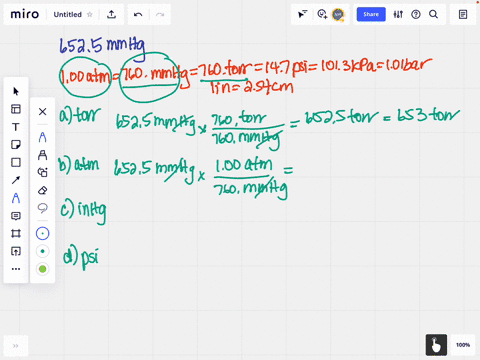Select the comment tool
The height and width of the screenshot is (360, 480).
(x=16, y=216)
